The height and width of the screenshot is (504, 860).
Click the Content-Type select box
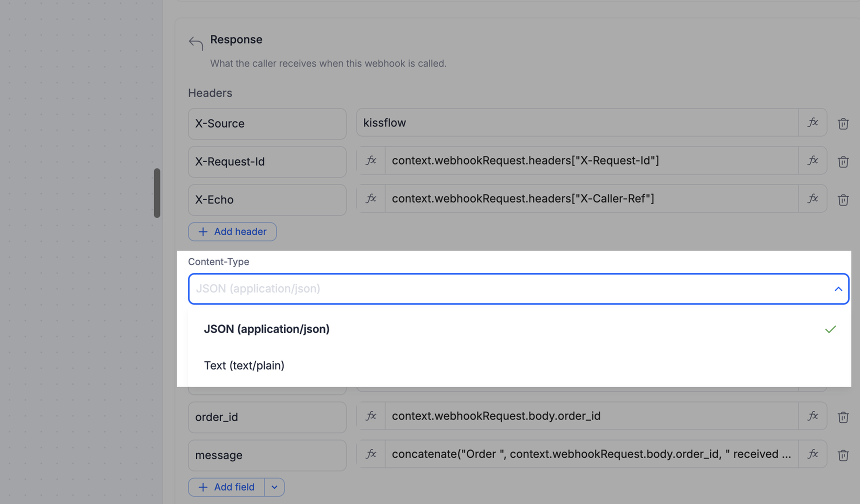[518, 289]
